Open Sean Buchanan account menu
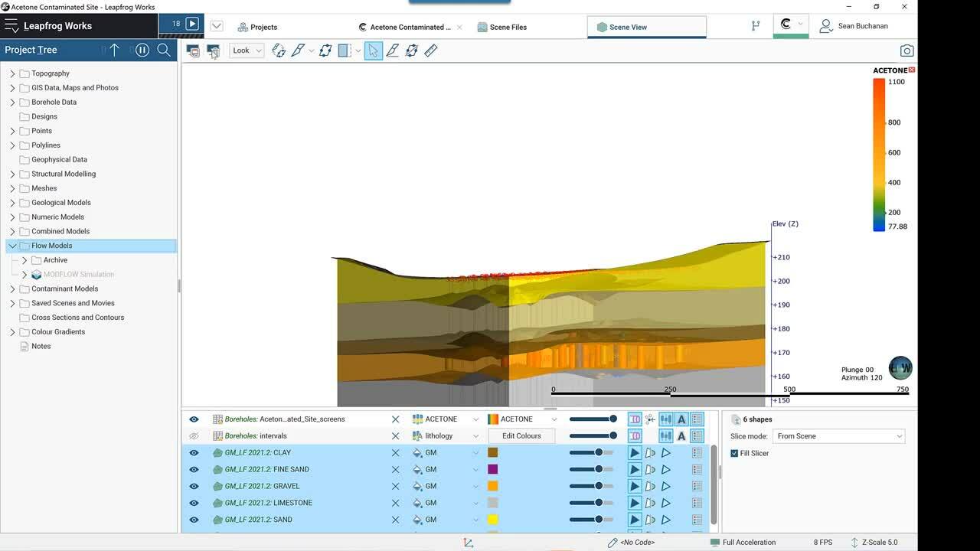 854,26
